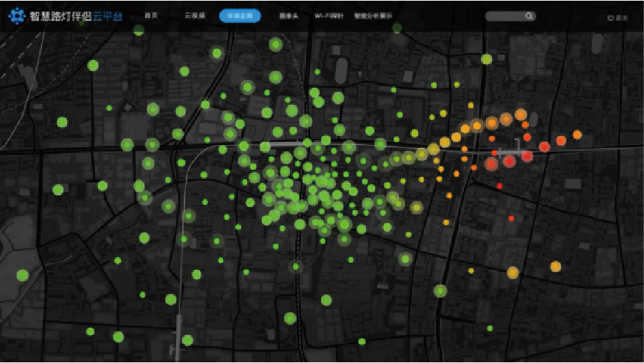Image resolution: width=644 pixels, height=363 pixels.
Task: Click the power icon beside 退出
Action: [x=610, y=18]
